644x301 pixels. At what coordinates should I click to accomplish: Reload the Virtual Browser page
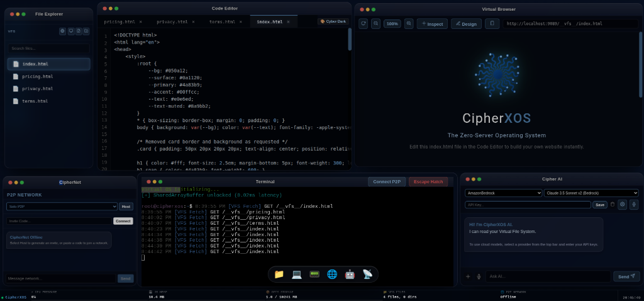point(363,24)
